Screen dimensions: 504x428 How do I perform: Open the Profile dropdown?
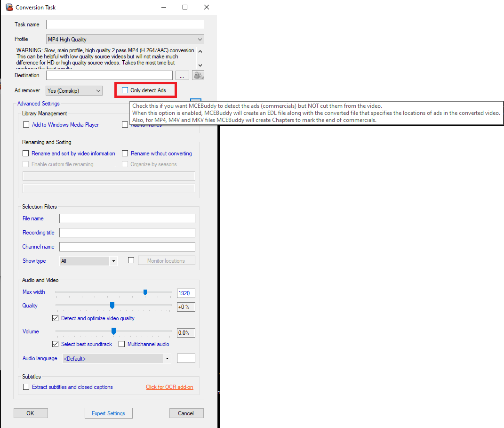125,40
